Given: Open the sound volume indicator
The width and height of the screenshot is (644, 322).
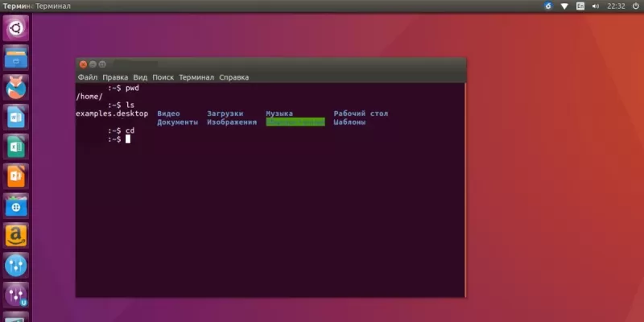Looking at the screenshot, I should click(596, 6).
